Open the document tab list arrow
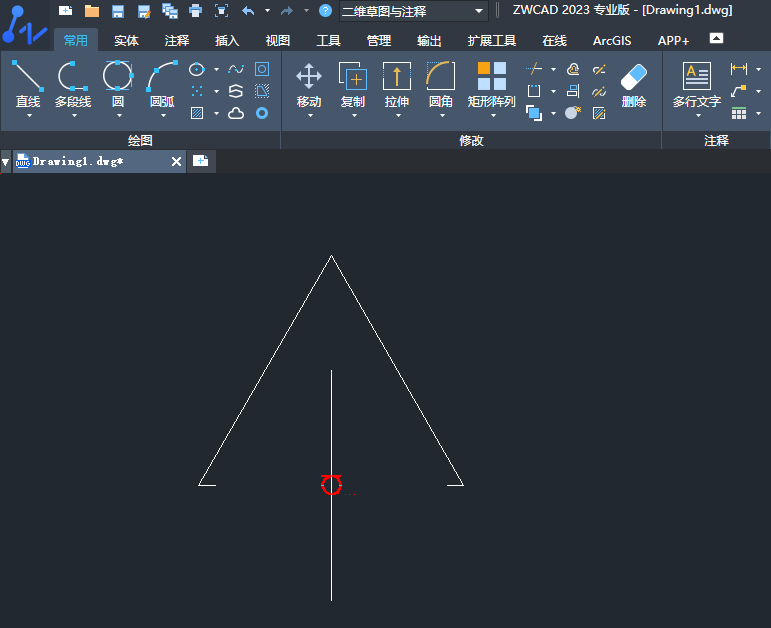 tap(5, 162)
